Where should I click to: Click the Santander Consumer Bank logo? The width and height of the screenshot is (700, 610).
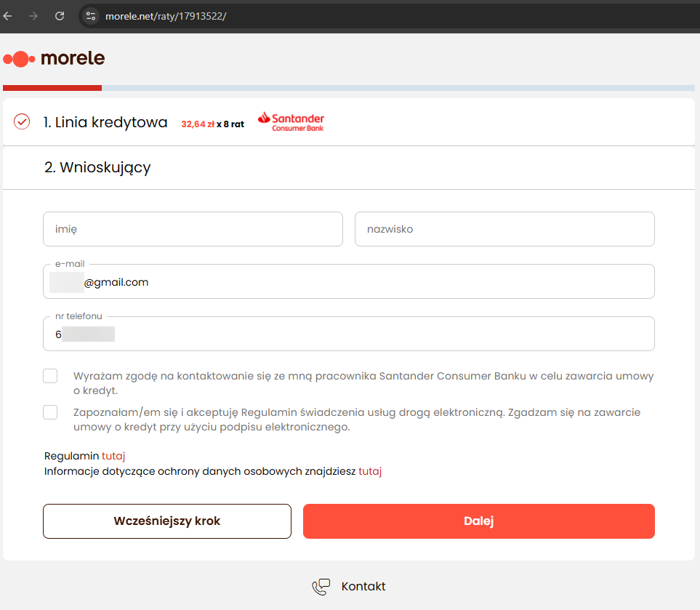point(291,122)
